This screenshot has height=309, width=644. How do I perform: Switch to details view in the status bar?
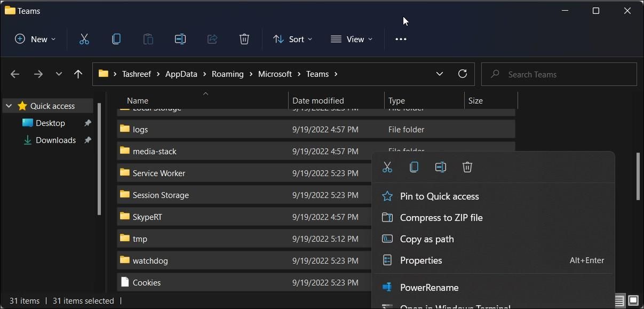[x=619, y=300]
